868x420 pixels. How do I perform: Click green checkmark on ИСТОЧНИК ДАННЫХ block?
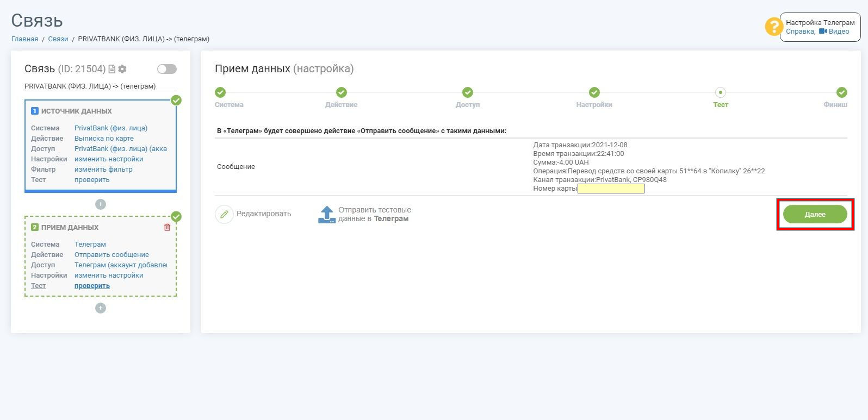176,101
